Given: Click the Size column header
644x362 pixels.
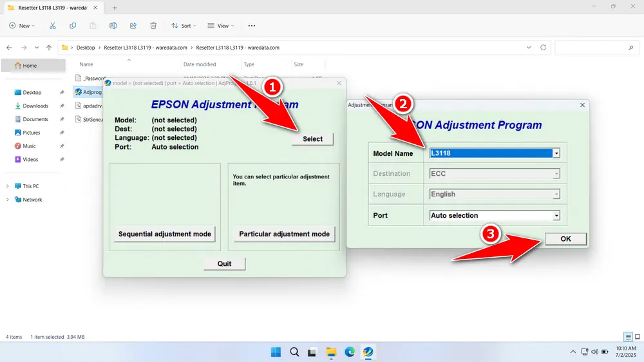Looking at the screenshot, I should pos(299,64).
